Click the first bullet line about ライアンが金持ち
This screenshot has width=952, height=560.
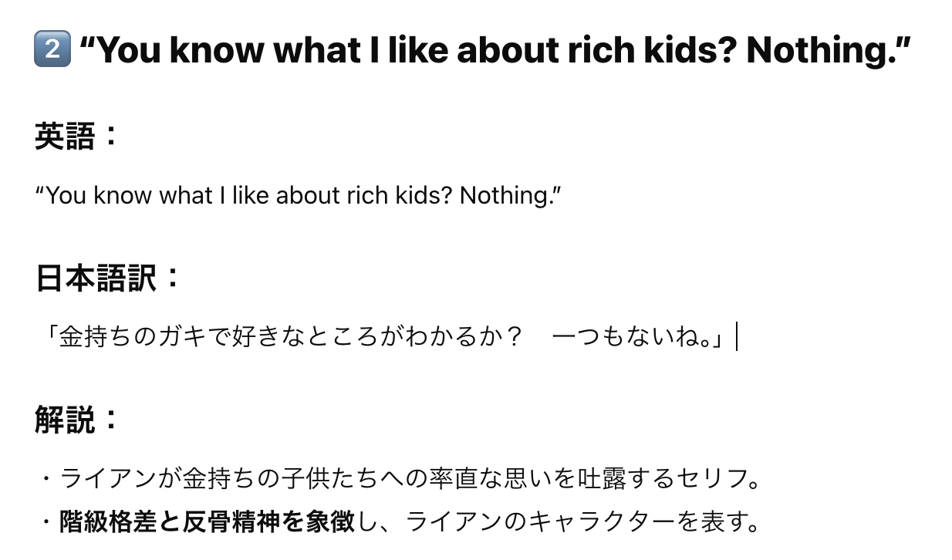[400, 479]
